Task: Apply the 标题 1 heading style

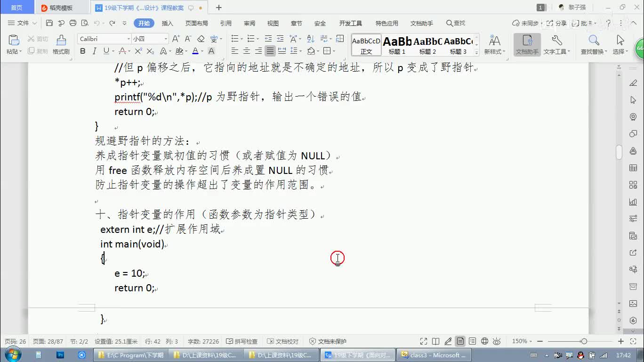Action: (397, 45)
